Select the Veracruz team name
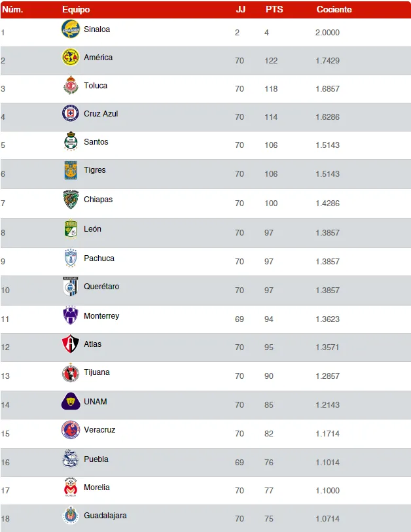Screen dimensions: 411x532 [99, 430]
